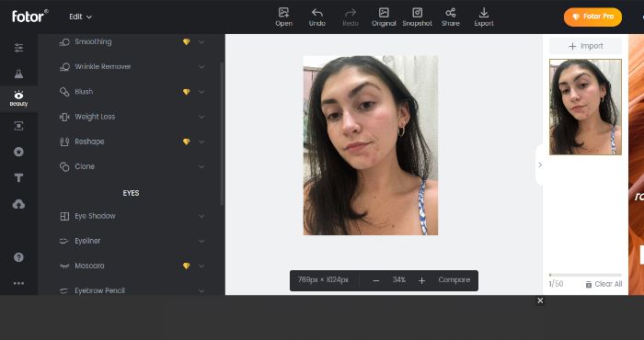
Task: Open the Edit mode dropdown
Action: tap(81, 17)
